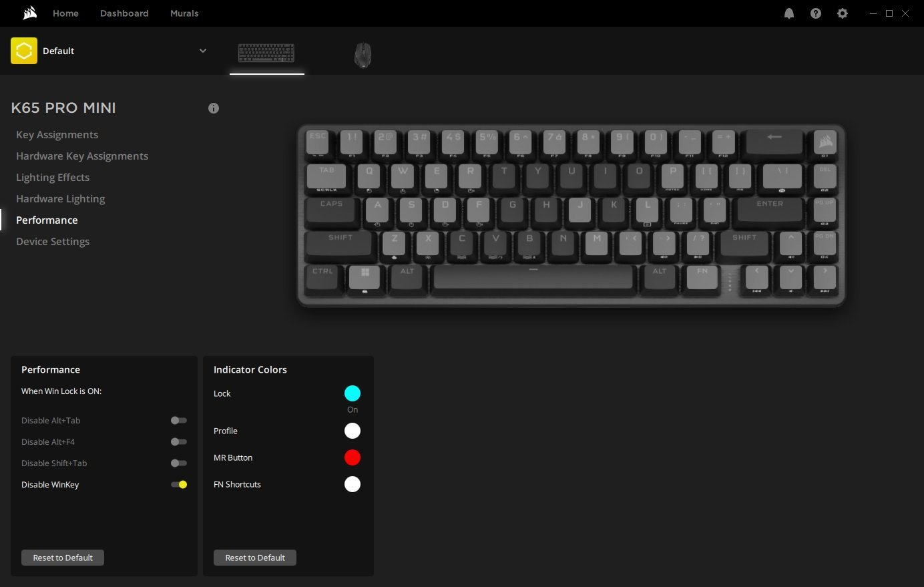
Task: Turn off Disable WinKey switch
Action: click(x=178, y=485)
